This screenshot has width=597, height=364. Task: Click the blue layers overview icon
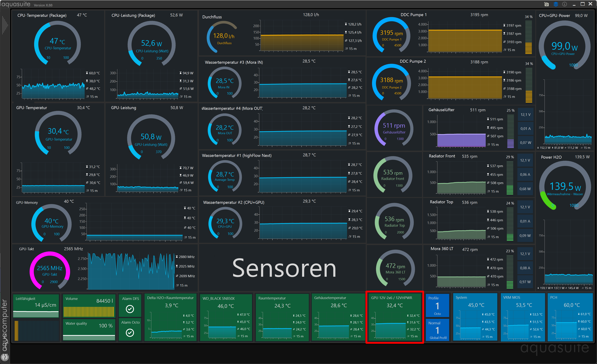tap(556, 4)
